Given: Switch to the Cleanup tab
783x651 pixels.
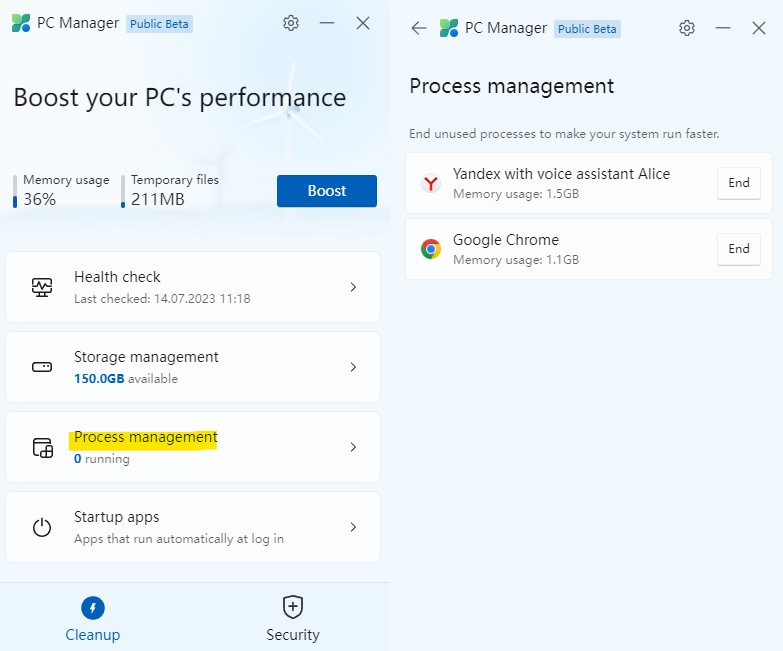Looking at the screenshot, I should (93, 618).
